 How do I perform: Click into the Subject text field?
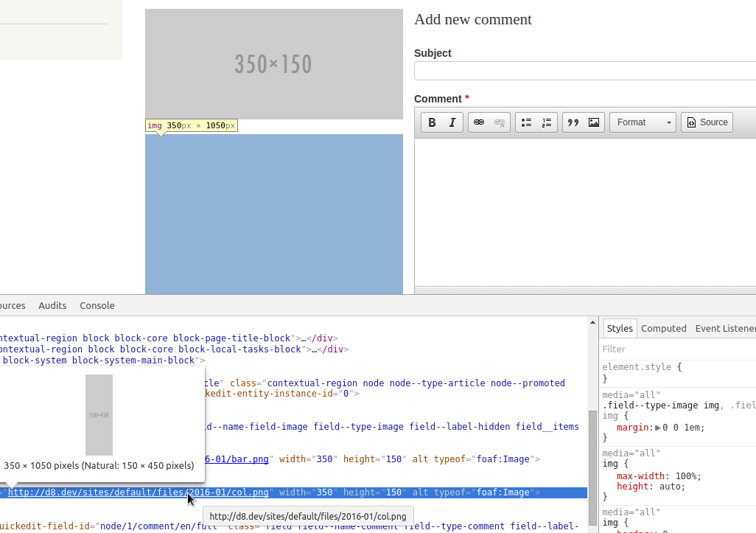click(x=585, y=71)
